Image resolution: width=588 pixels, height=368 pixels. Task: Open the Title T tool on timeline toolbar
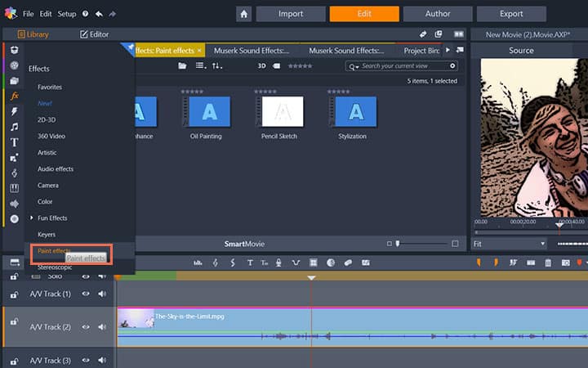coord(250,263)
